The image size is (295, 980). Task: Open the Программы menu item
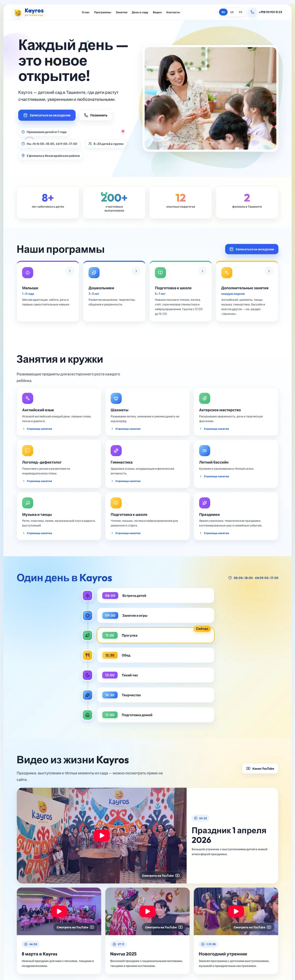pyautogui.click(x=103, y=12)
